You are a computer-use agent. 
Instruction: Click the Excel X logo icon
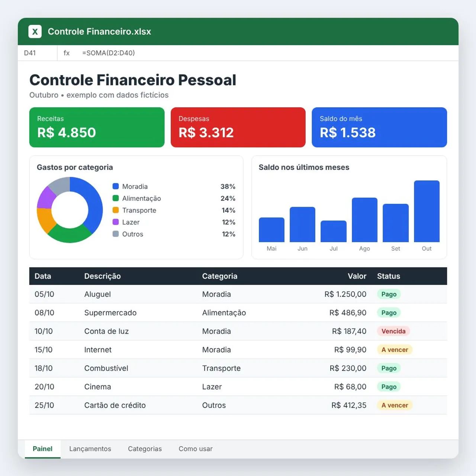35,32
